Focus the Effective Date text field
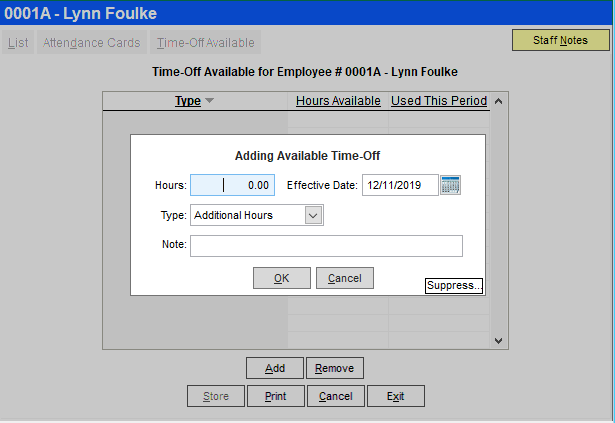Viewport: 615px width, 423px height. click(399, 185)
